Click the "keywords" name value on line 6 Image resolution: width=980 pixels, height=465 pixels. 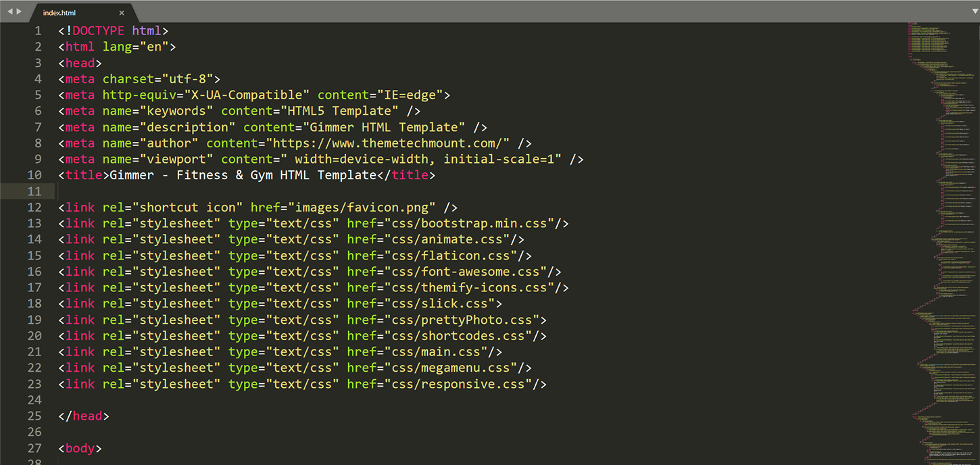point(176,112)
